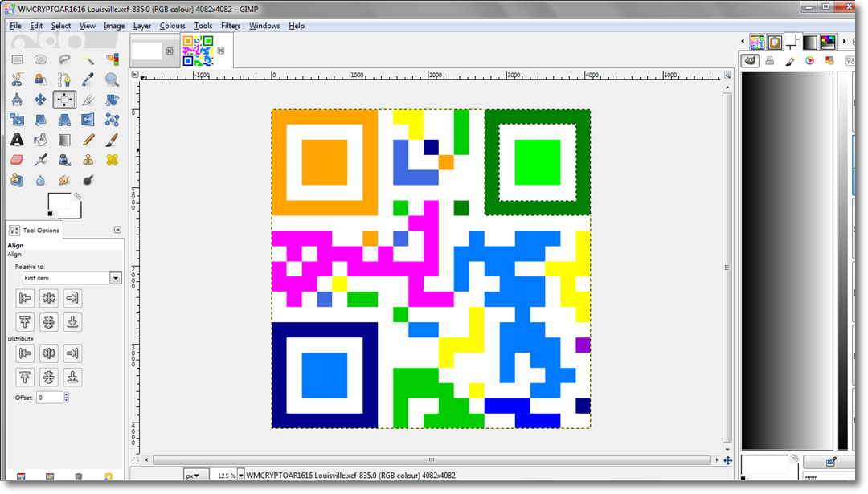Close the blank white image tab
The height and width of the screenshot is (494, 868).
tap(170, 51)
